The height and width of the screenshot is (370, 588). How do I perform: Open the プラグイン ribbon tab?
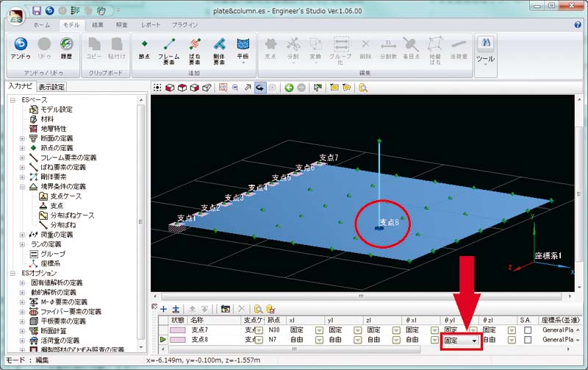185,25
